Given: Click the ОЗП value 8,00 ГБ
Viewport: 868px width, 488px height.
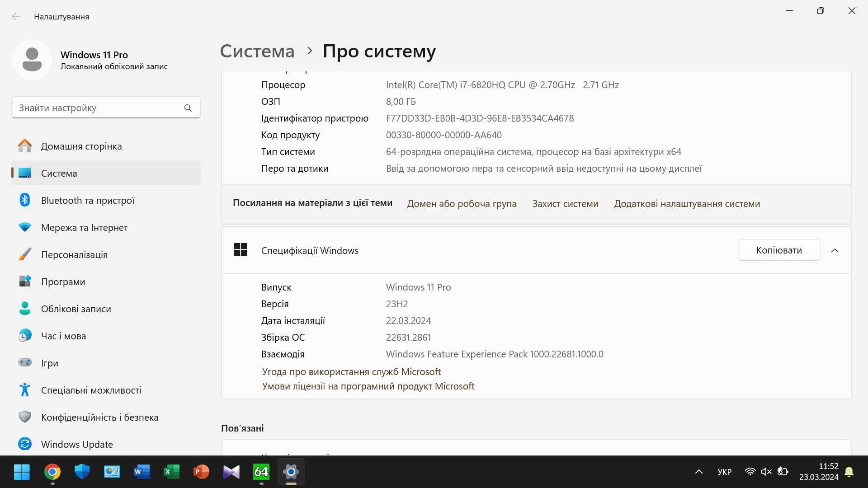Looking at the screenshot, I should point(401,102).
